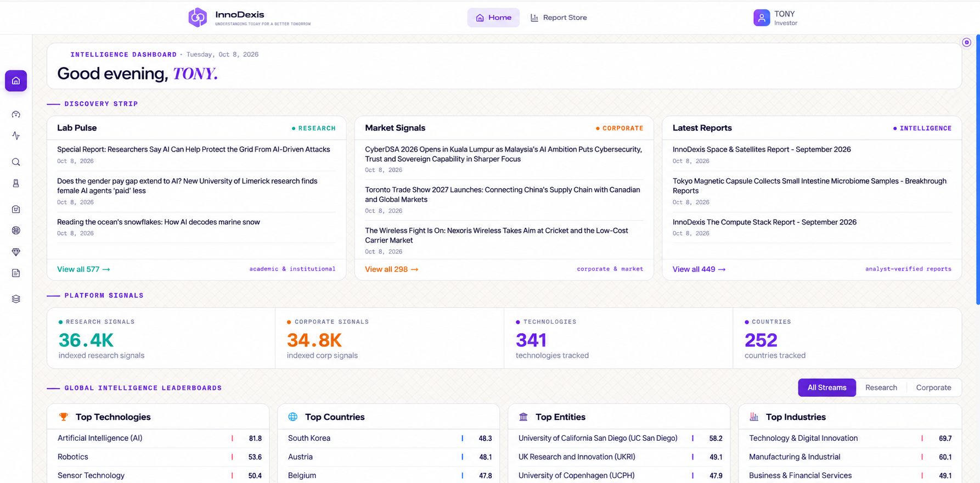Open the Report Store tab

(x=559, y=18)
